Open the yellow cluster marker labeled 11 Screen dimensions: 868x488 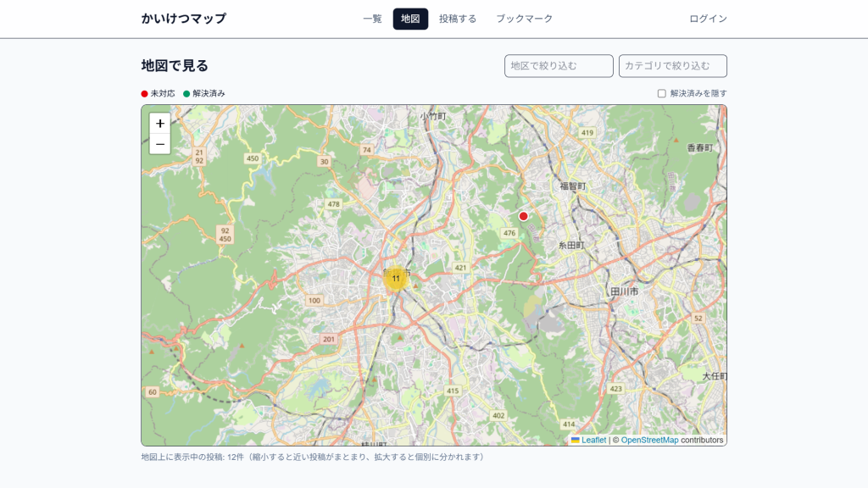[396, 278]
